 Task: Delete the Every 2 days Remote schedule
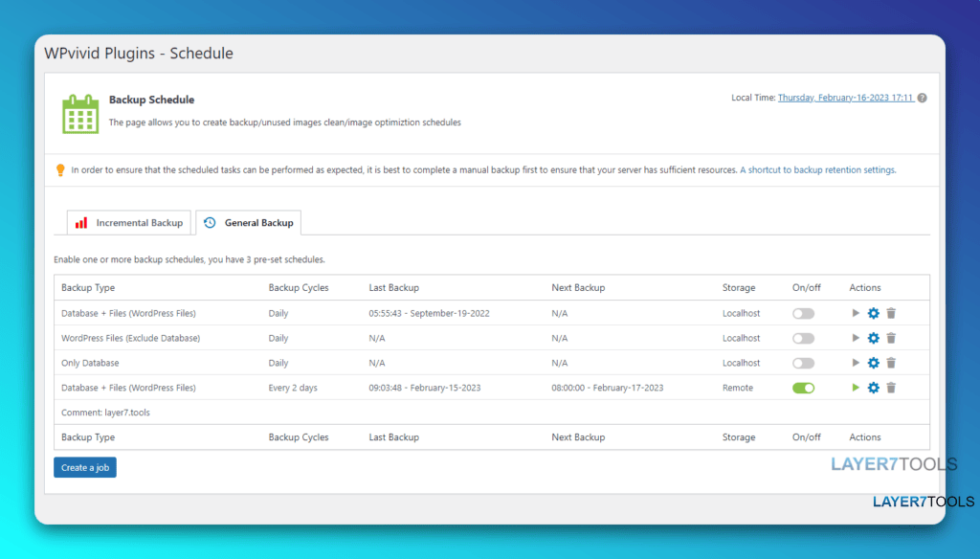(x=891, y=388)
